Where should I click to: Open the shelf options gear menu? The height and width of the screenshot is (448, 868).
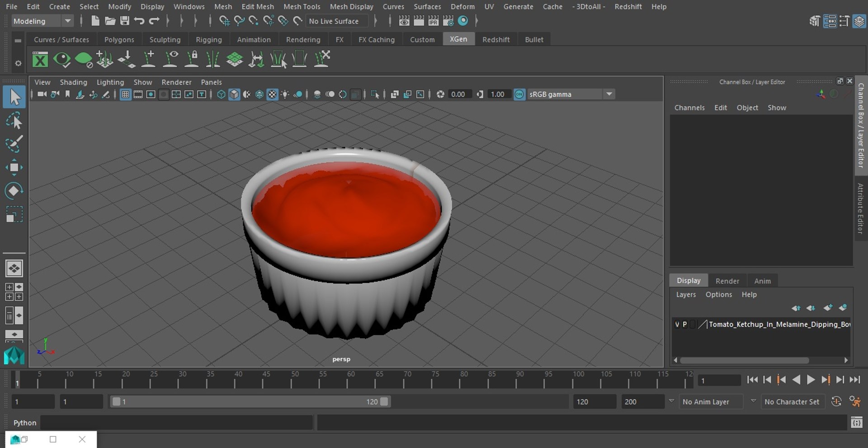pos(18,63)
